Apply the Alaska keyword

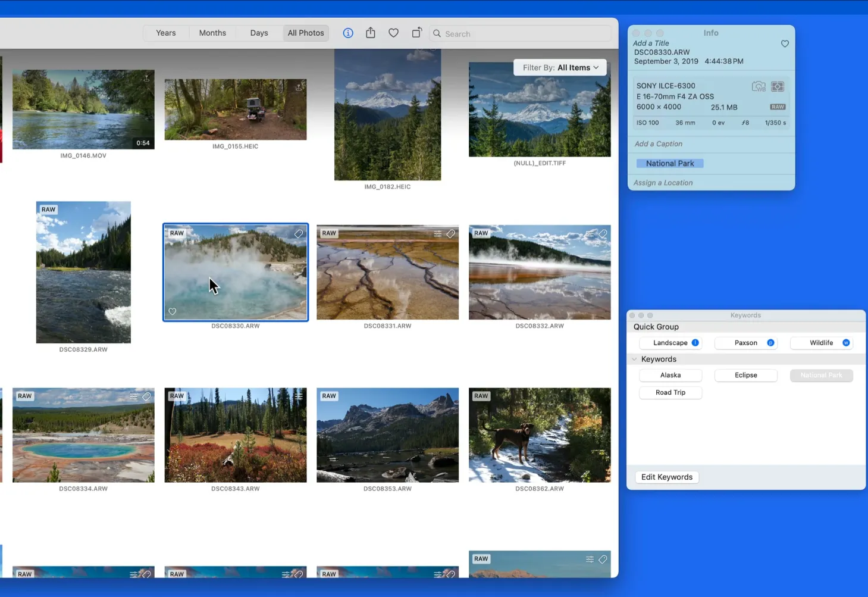pyautogui.click(x=670, y=376)
